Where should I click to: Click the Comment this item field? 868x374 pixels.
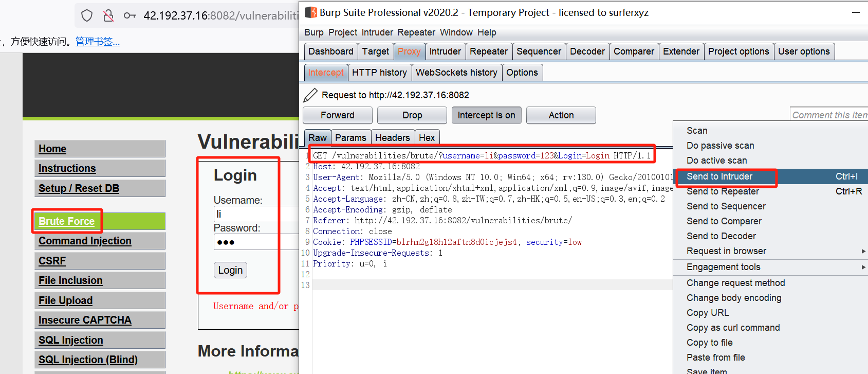(x=829, y=115)
